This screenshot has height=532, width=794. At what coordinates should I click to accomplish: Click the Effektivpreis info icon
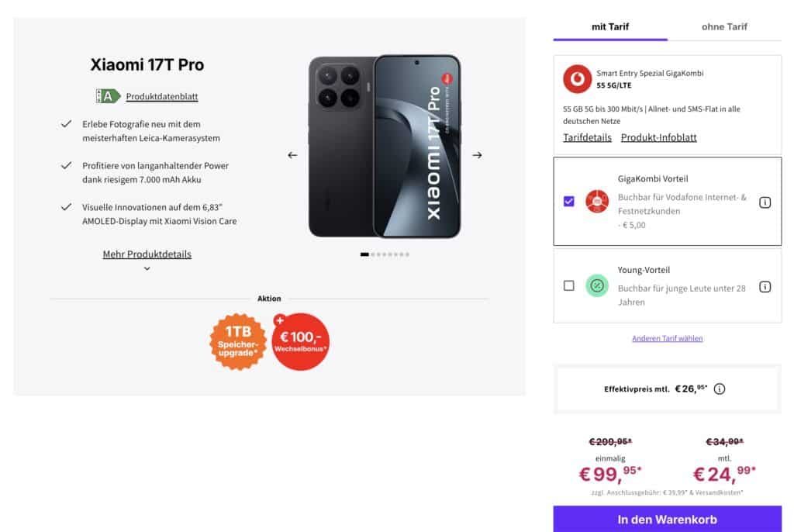[x=719, y=389]
